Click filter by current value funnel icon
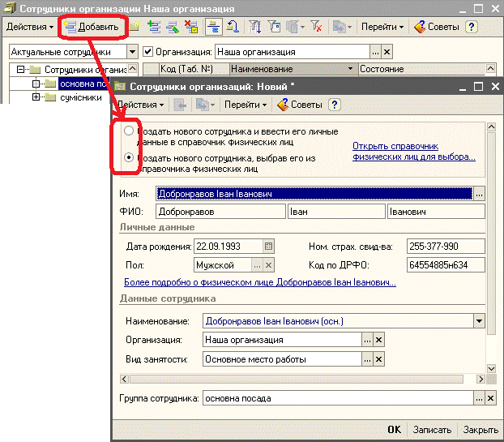The image size is (504, 442). point(274,27)
